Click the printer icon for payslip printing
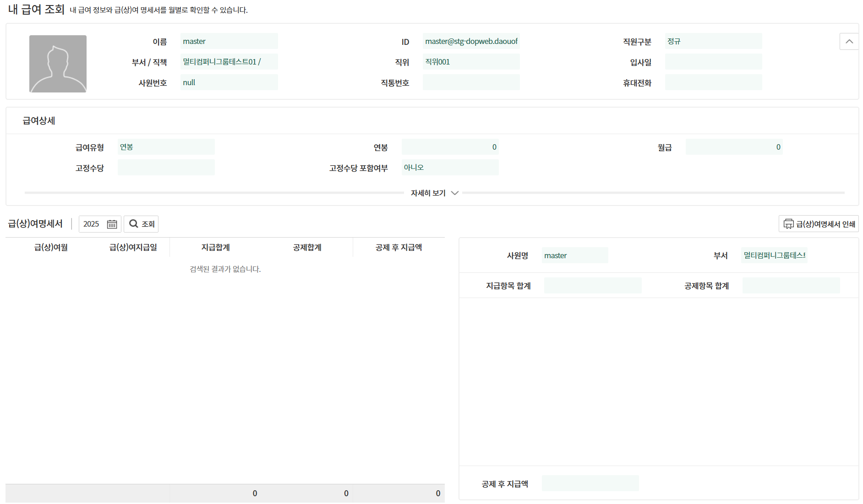This screenshot has height=504, width=863. pyautogui.click(x=788, y=224)
